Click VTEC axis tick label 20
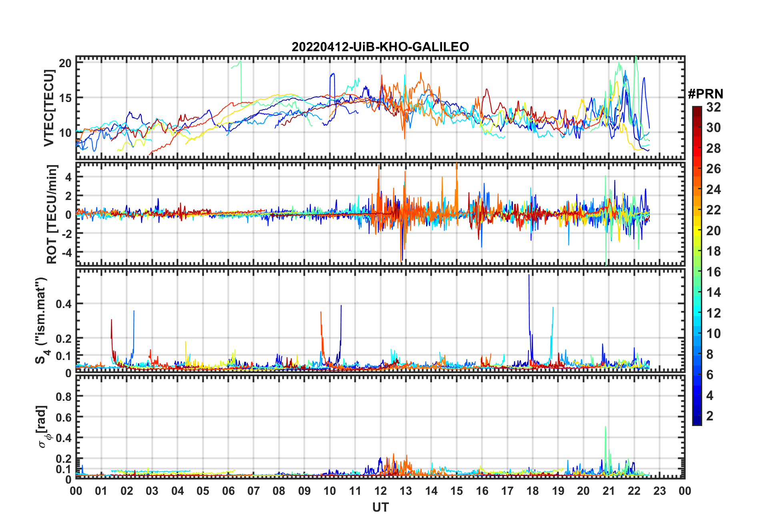Image resolution: width=761 pixels, height=532 pixels. pos(65,63)
